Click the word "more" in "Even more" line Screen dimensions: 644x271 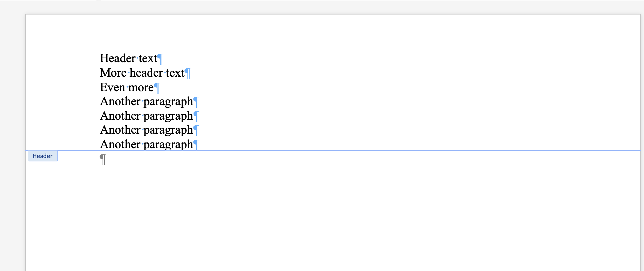141,87
